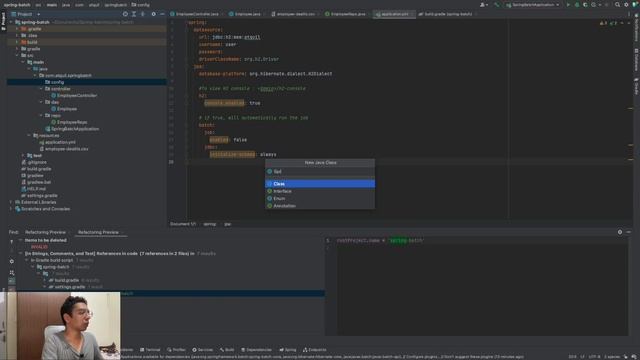The width and height of the screenshot is (640, 360).
Task: Click the config breadcrumb in navigation bar
Action: click(x=141, y=5)
